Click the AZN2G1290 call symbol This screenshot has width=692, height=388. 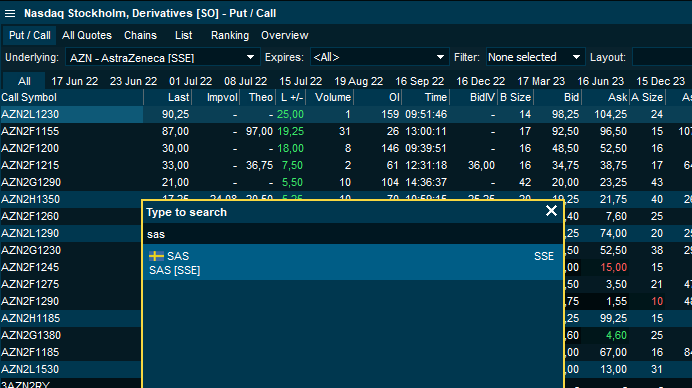[31, 182]
